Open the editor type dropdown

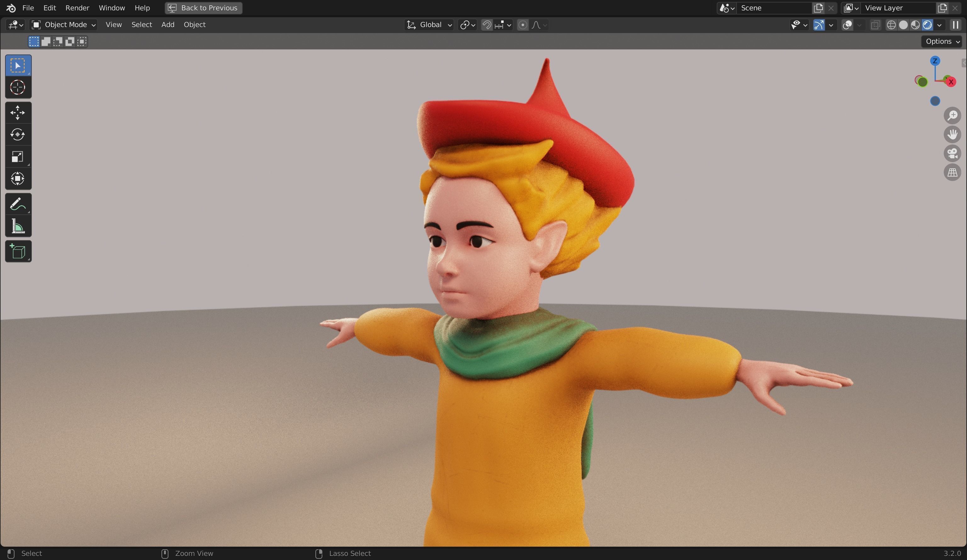[x=16, y=25]
